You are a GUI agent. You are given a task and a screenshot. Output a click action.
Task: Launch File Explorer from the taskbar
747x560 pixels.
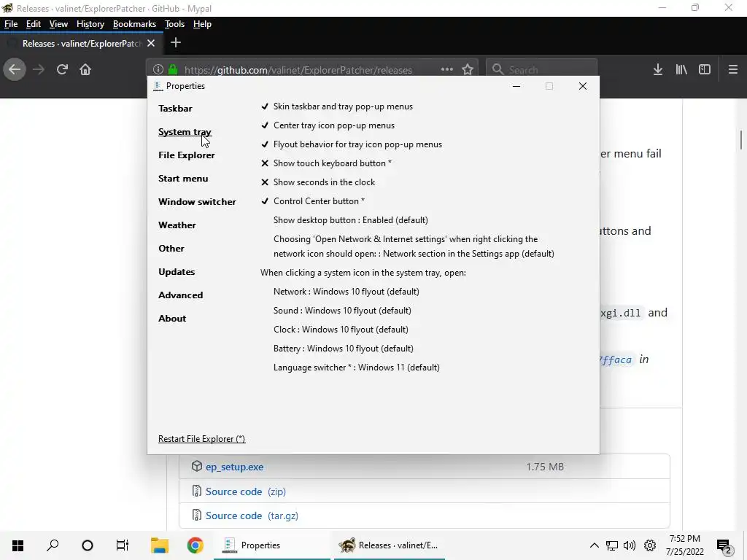point(160,545)
